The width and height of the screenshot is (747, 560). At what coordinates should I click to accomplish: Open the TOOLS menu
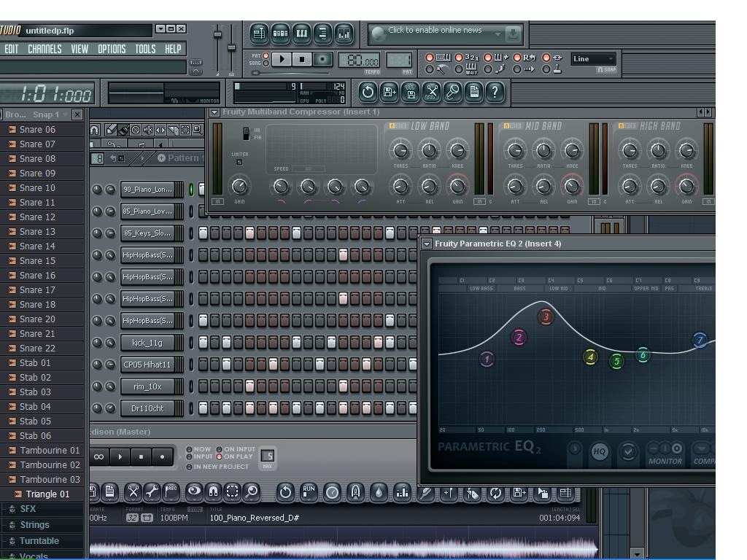tap(145, 49)
